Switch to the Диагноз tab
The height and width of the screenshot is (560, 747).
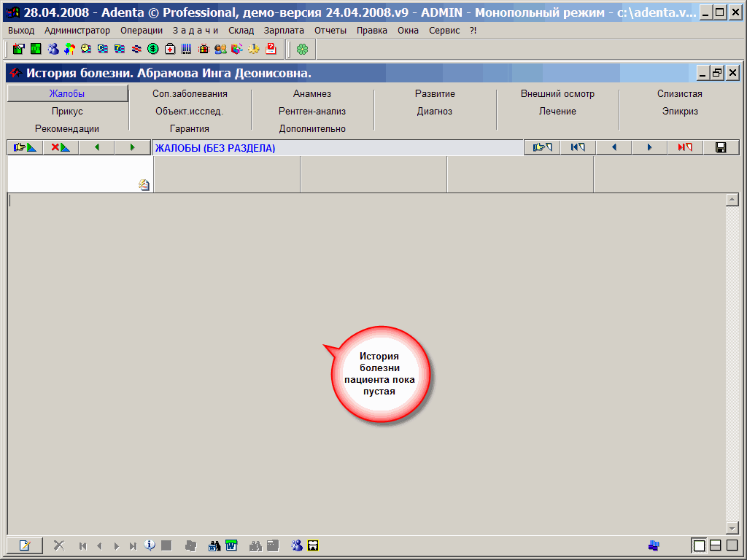click(435, 112)
